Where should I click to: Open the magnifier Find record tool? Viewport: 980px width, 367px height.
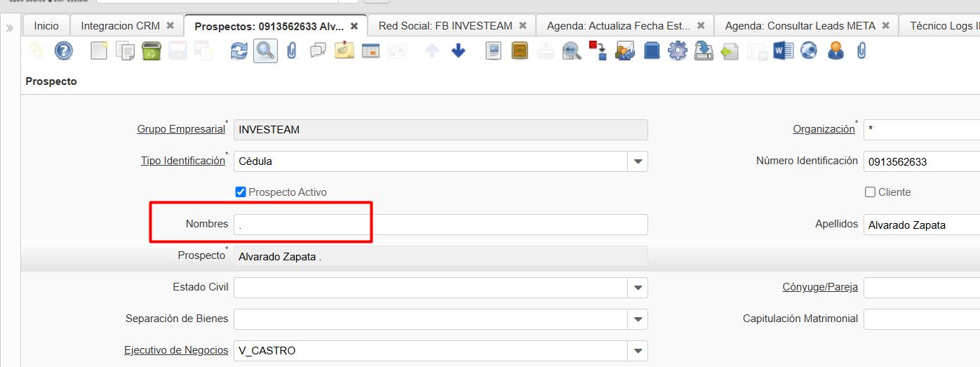(x=265, y=51)
